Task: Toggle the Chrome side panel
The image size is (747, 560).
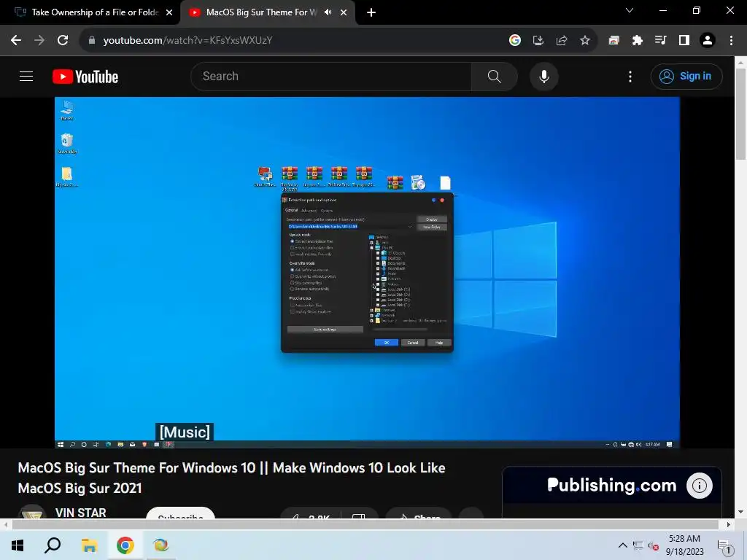Action: click(x=684, y=40)
